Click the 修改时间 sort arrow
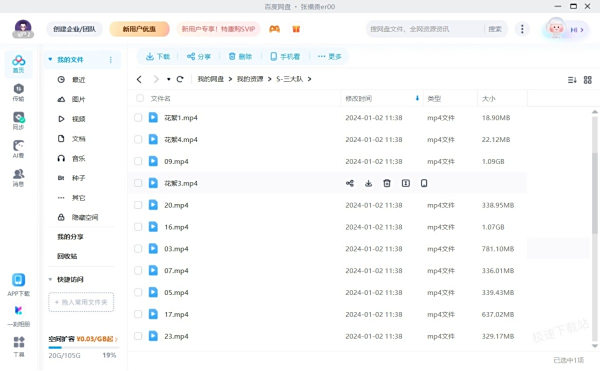This screenshot has width=600, height=371. [417, 98]
